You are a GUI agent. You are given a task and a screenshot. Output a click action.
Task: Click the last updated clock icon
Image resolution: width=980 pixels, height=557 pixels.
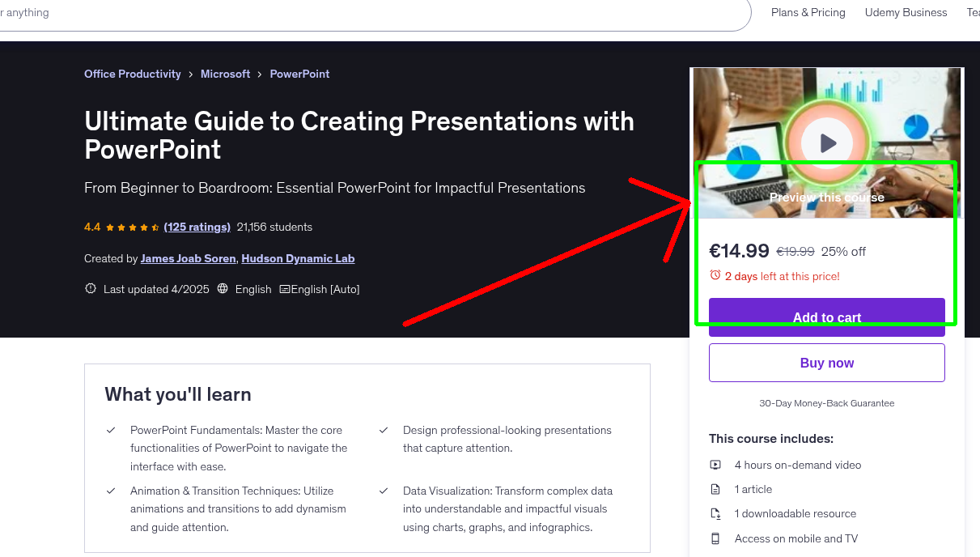point(90,288)
